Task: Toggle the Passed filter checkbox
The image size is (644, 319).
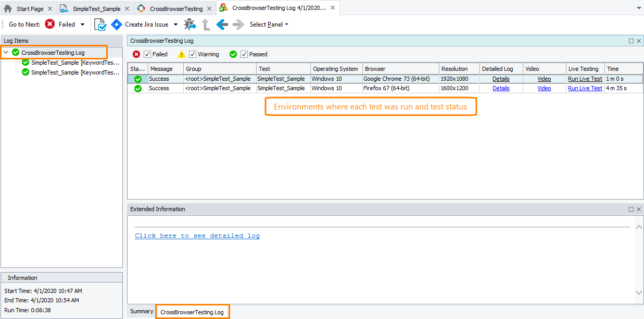Action: [x=244, y=54]
